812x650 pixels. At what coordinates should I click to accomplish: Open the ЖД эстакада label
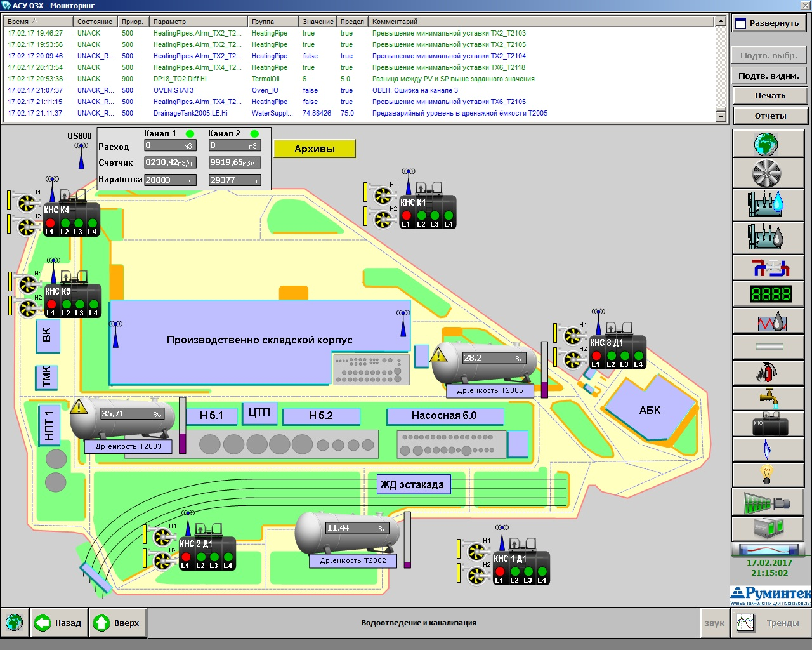pyautogui.click(x=413, y=484)
